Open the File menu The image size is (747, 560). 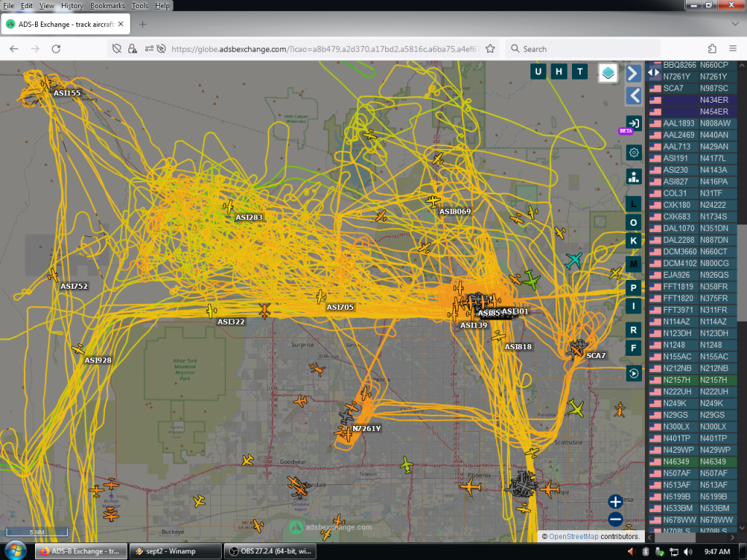[9, 6]
